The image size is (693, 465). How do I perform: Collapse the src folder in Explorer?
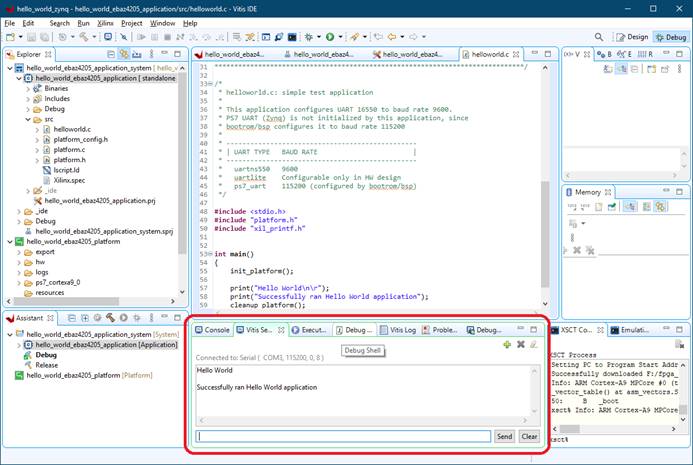coord(29,119)
